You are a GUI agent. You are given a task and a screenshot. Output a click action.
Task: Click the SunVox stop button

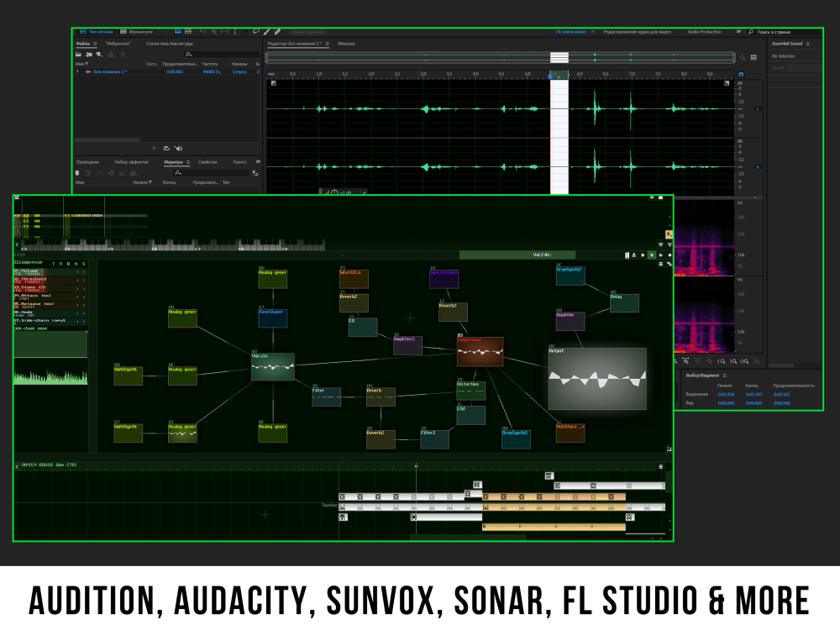point(669,255)
